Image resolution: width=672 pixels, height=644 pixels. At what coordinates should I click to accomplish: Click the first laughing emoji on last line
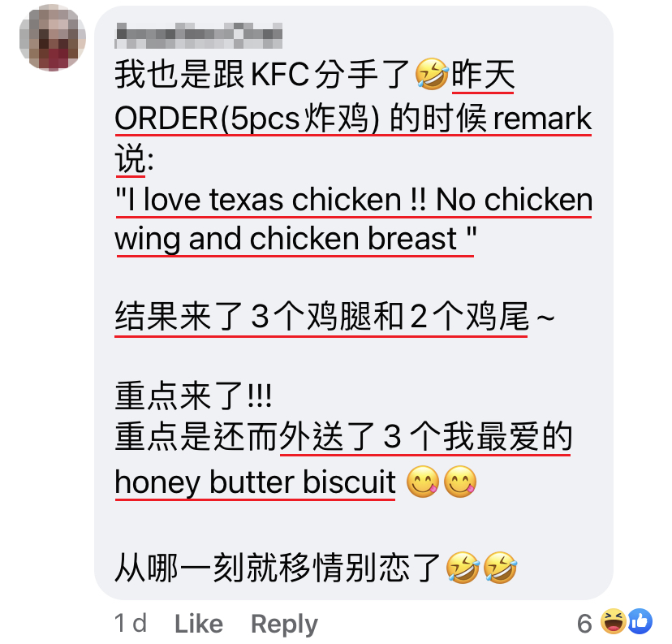click(463, 568)
